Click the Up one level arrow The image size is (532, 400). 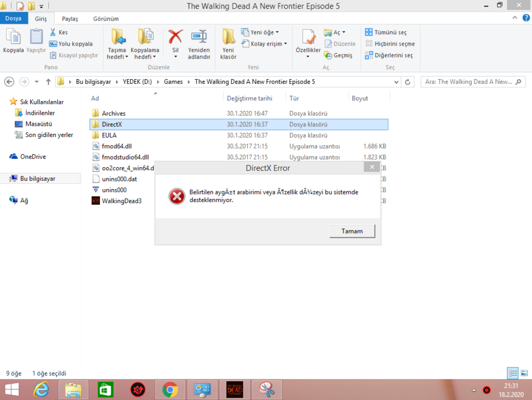coord(48,82)
